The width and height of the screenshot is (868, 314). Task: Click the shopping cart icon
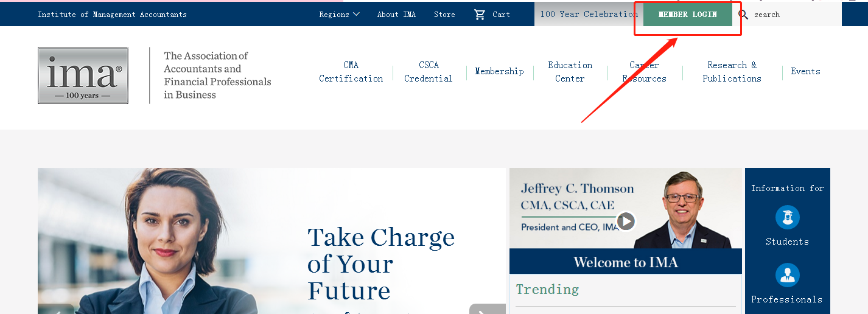(x=480, y=15)
